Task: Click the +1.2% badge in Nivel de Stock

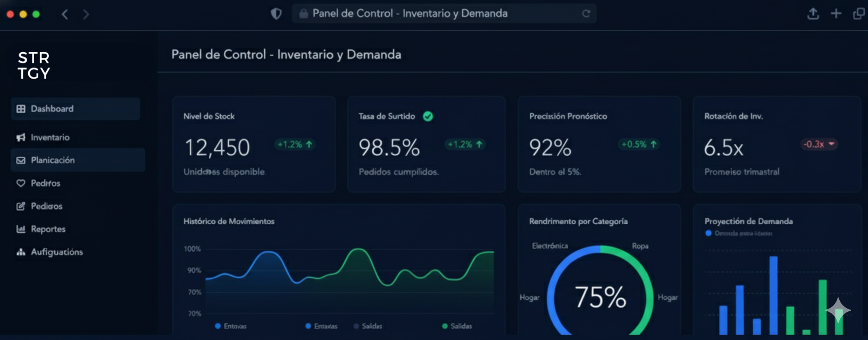Action: (295, 144)
